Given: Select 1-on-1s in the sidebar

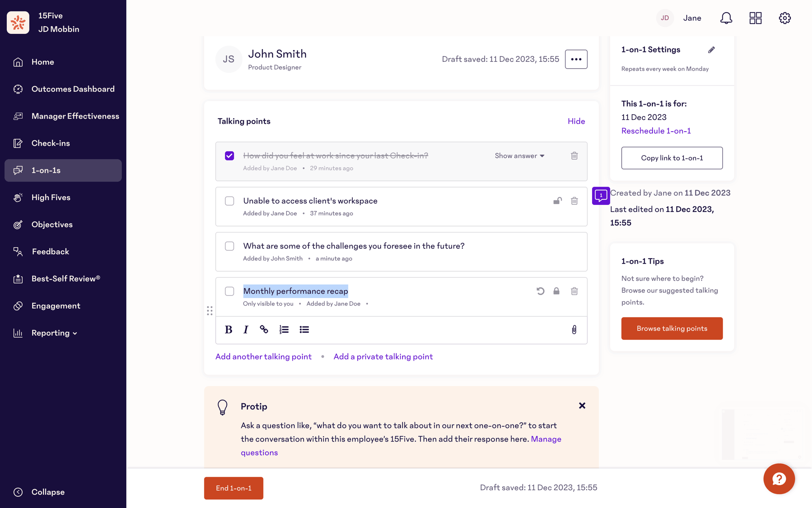Looking at the screenshot, I should (63, 170).
